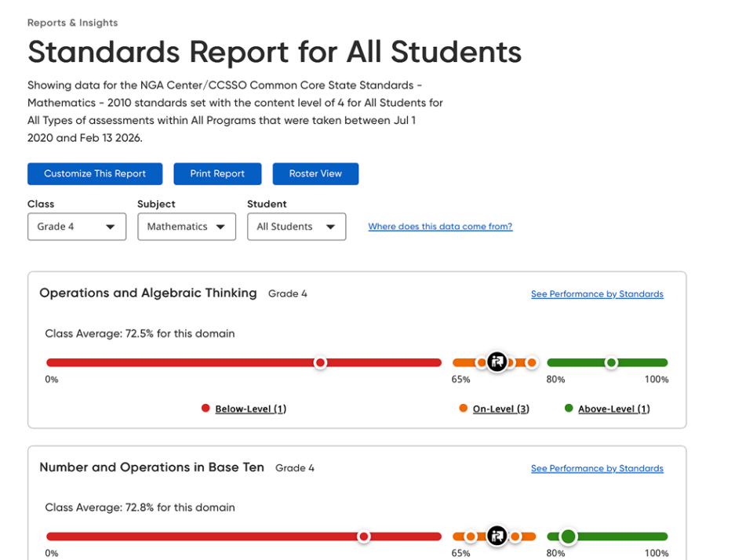Click the Print Report button
753x560 pixels.
click(x=217, y=173)
